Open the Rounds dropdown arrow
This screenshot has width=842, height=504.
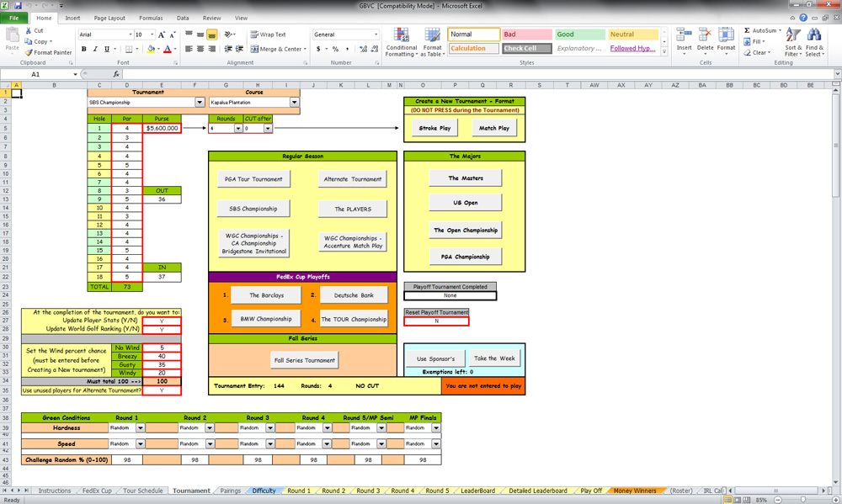pyautogui.click(x=238, y=128)
